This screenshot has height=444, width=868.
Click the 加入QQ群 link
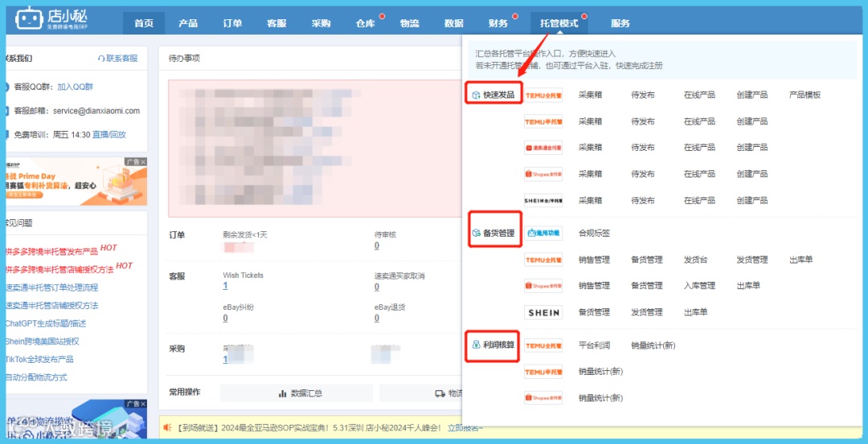76,87
